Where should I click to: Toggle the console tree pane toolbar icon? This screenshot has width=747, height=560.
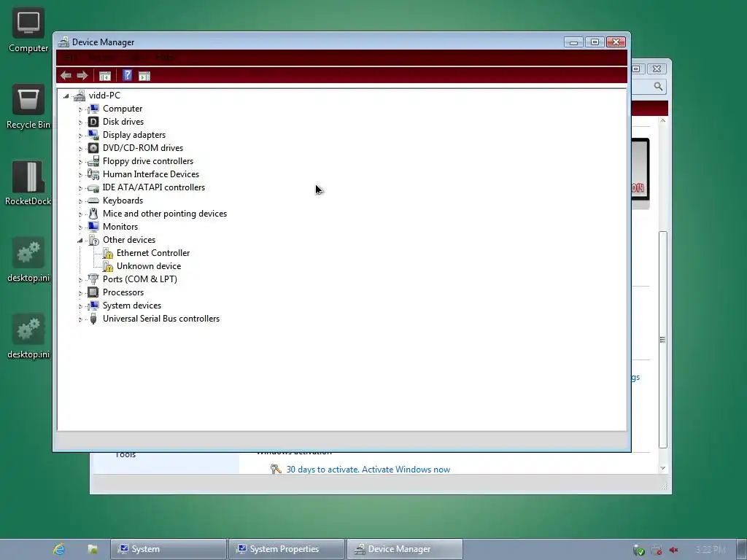point(105,76)
